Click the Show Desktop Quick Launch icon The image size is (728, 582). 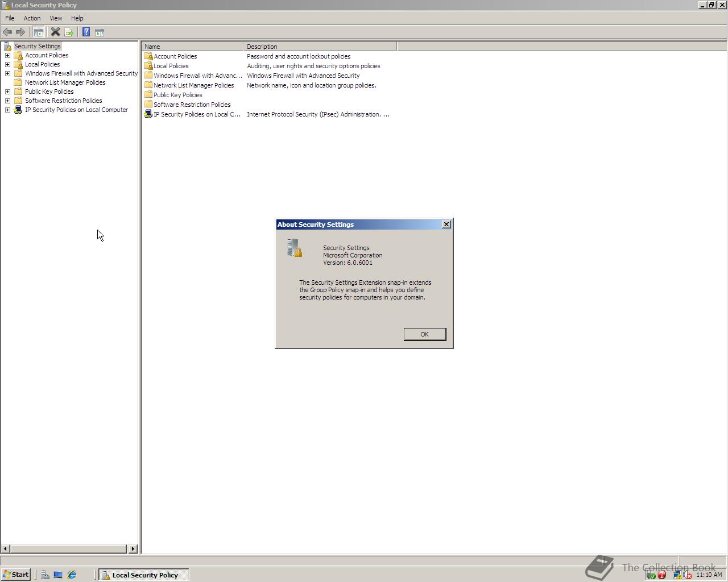pos(58,575)
